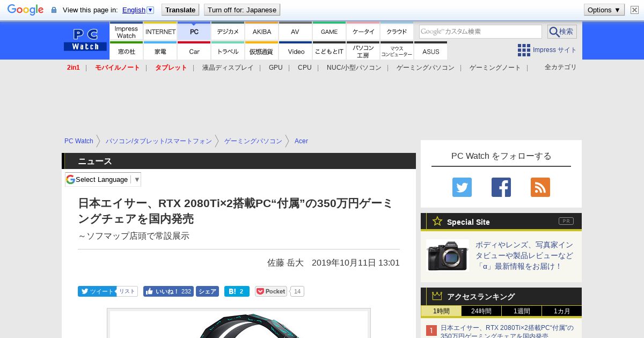Click the Translate button
This screenshot has height=338, width=644.
coord(180,10)
